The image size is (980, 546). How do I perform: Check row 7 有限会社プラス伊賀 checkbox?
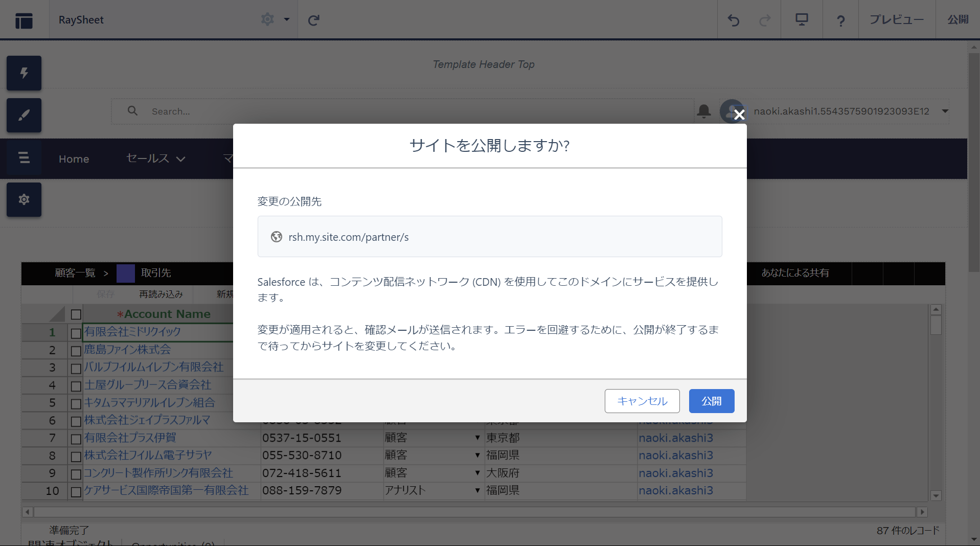click(76, 439)
